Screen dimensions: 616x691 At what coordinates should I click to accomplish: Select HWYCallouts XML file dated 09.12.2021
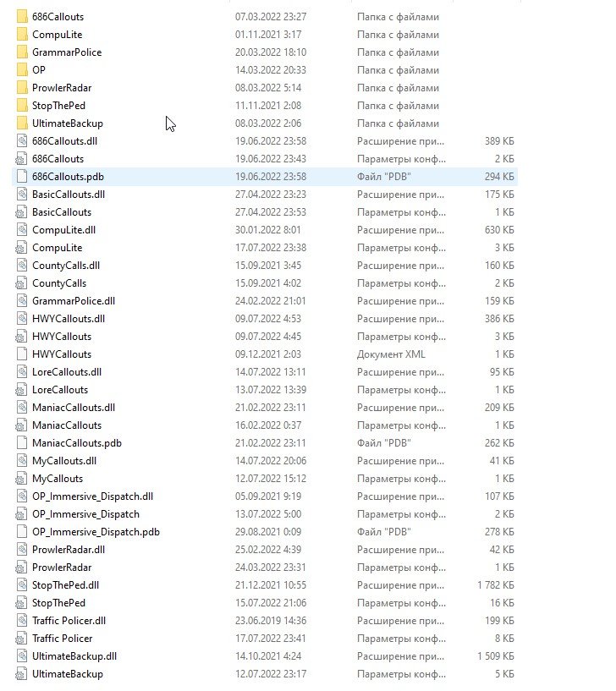62,354
